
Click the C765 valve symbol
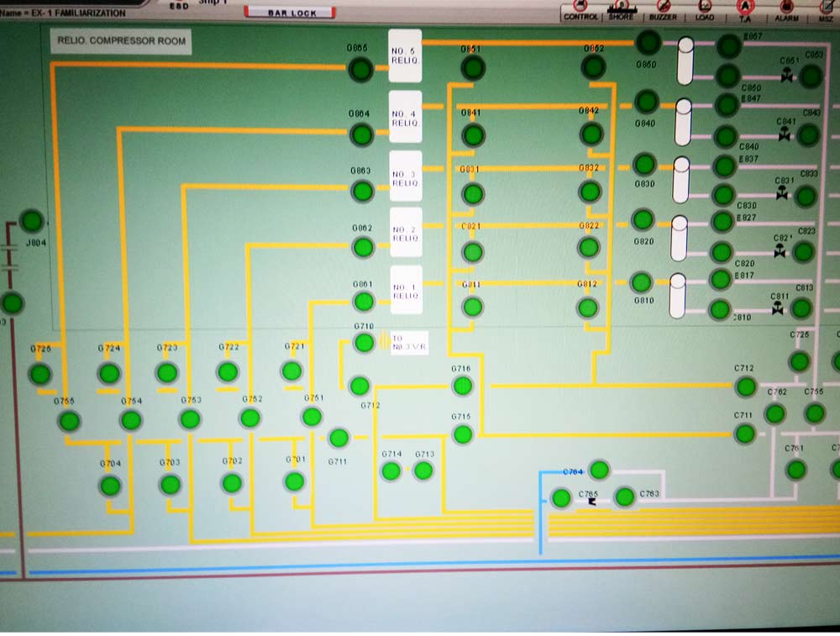[592, 501]
